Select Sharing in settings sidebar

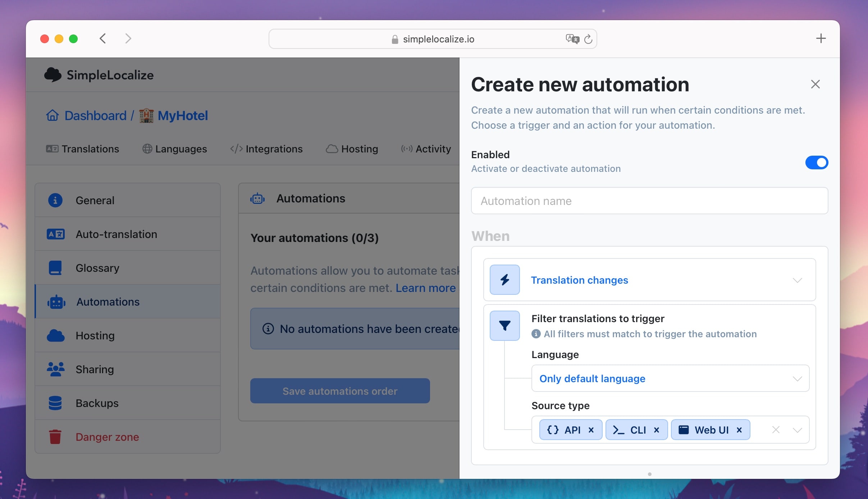128,369
